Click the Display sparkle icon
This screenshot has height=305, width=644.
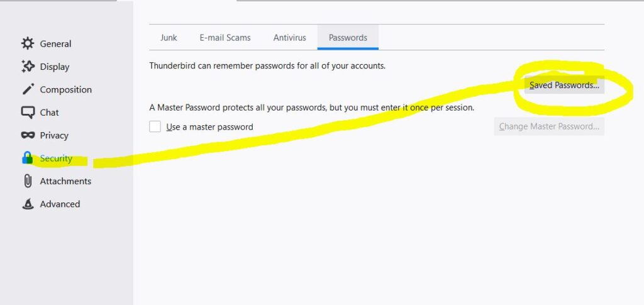coord(28,67)
